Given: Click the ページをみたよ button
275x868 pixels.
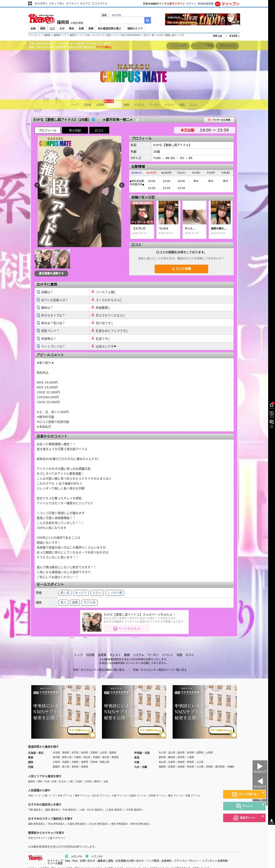Looking at the screenshot, I should point(126,628).
